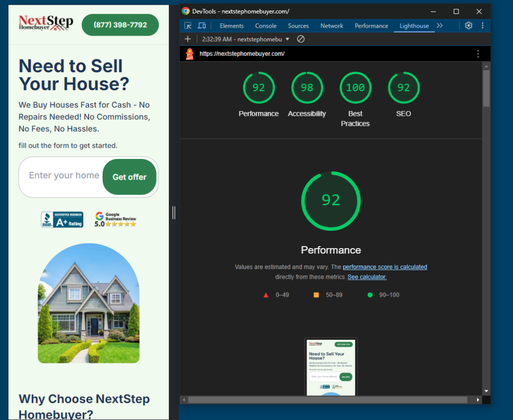Toggle the device toolbar icon

click(202, 26)
